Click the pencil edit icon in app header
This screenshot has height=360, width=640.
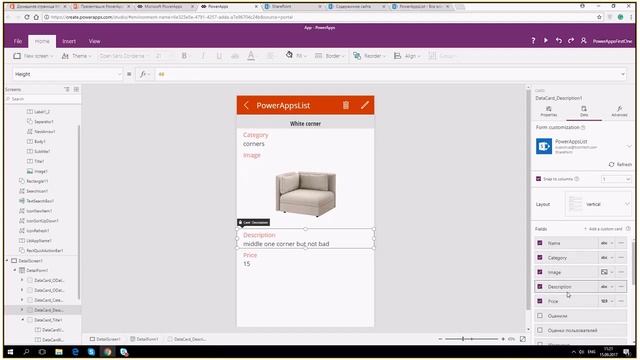[365, 105]
